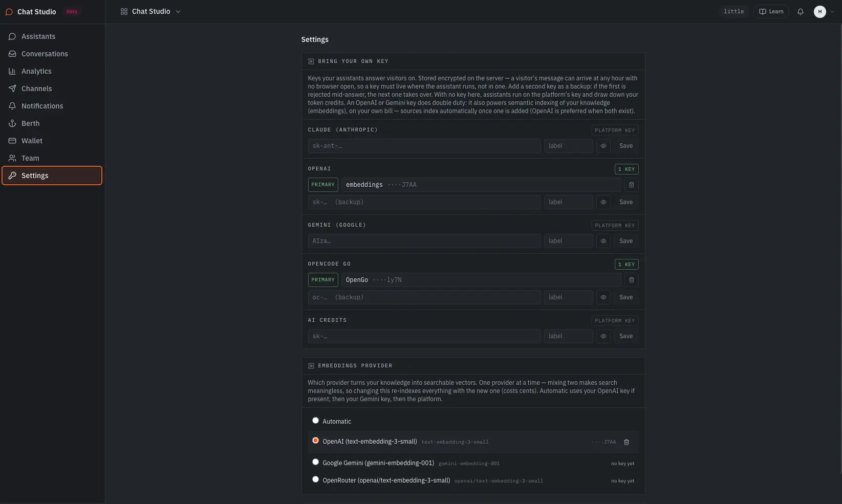Viewport: 842px width, 504px height.
Task: Toggle visibility of the OpenCode Go backup key
Action: point(603,297)
